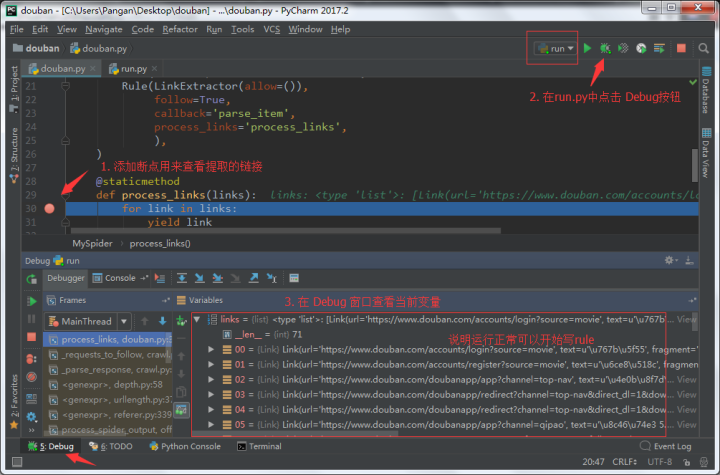Click Step Over icon in debugger toolbar
The height and width of the screenshot is (475, 720).
(182, 278)
